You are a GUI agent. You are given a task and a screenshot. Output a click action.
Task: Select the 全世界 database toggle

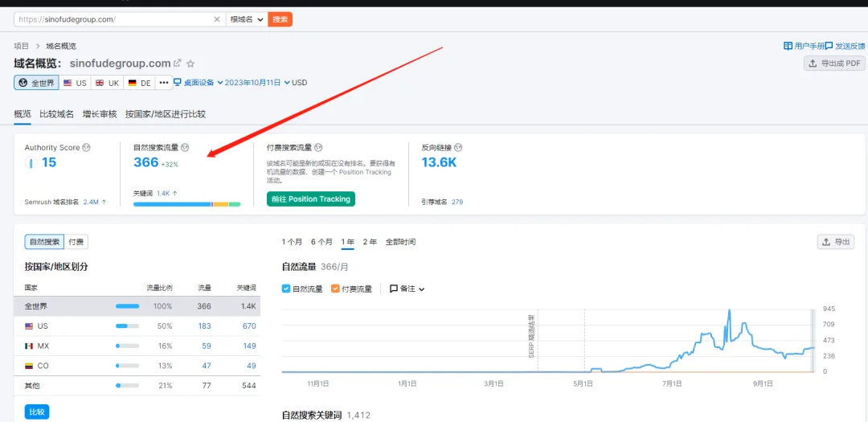coord(36,83)
